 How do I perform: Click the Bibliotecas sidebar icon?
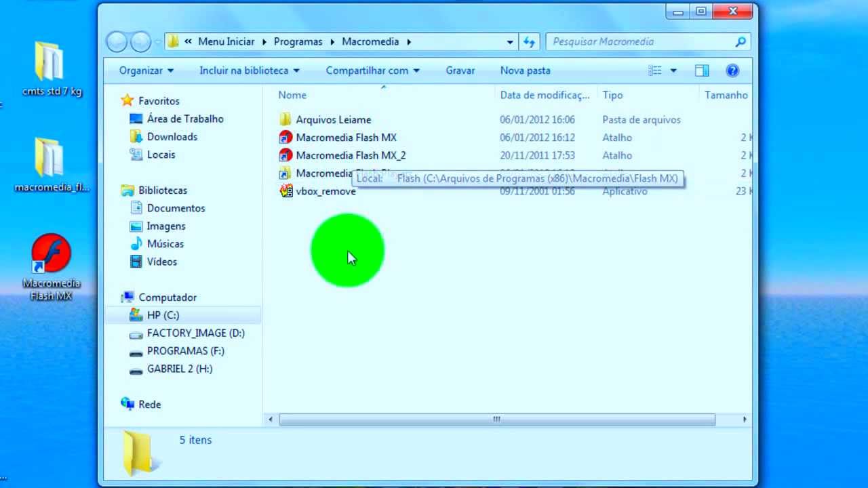point(127,190)
